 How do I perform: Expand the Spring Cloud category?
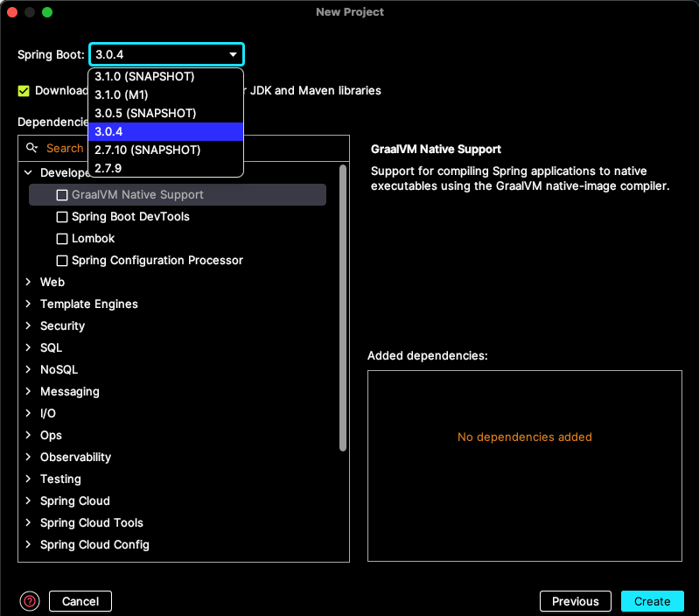coord(28,500)
